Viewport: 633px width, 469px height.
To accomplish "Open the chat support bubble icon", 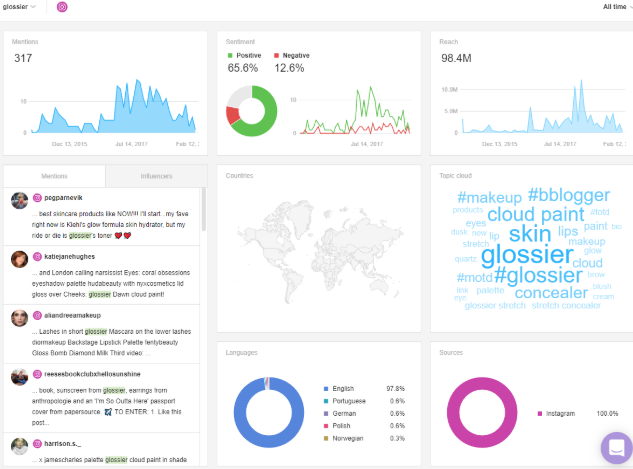I will (616, 448).
